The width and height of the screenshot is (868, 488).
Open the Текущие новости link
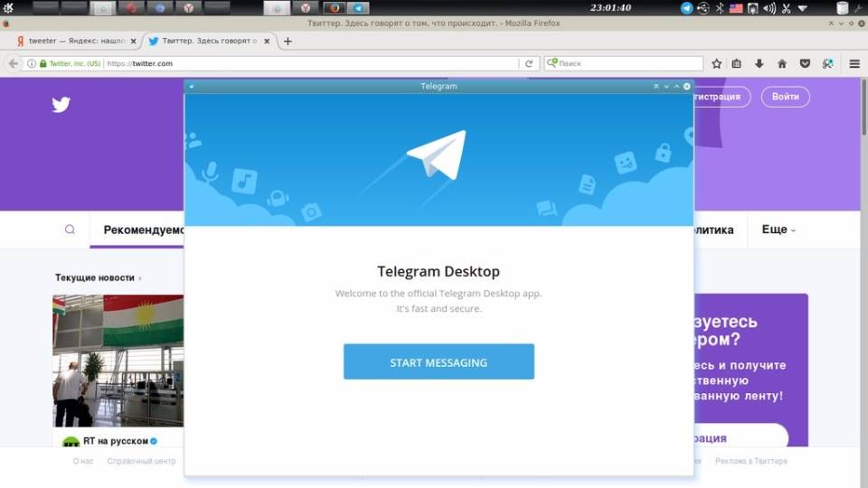[x=98, y=277]
